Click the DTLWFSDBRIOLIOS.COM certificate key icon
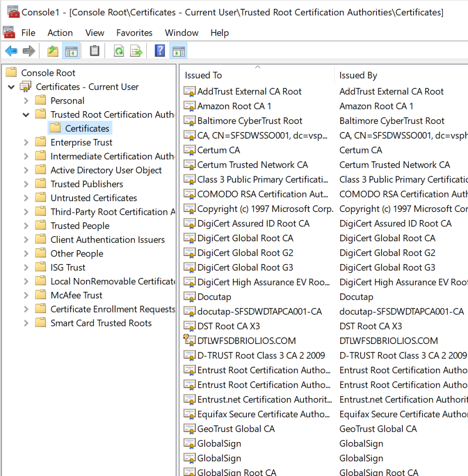The image size is (468, 476). tap(190, 340)
